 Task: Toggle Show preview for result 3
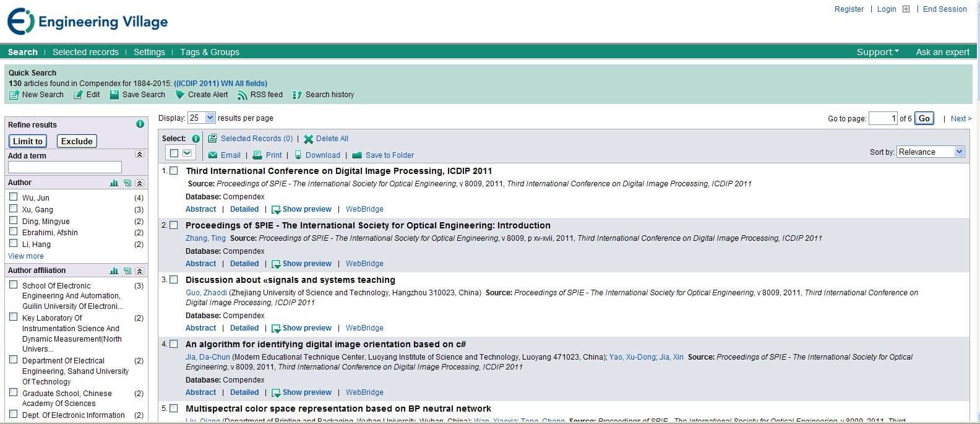[x=307, y=328]
